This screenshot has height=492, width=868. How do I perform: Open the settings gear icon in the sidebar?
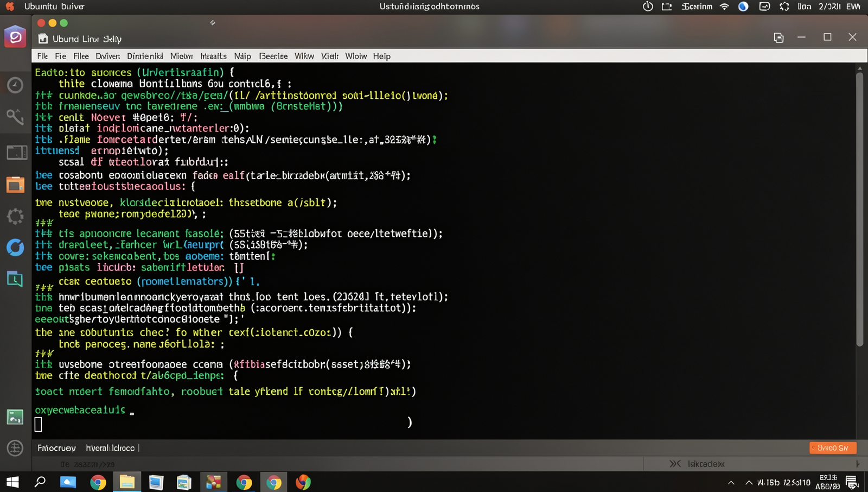point(15,216)
